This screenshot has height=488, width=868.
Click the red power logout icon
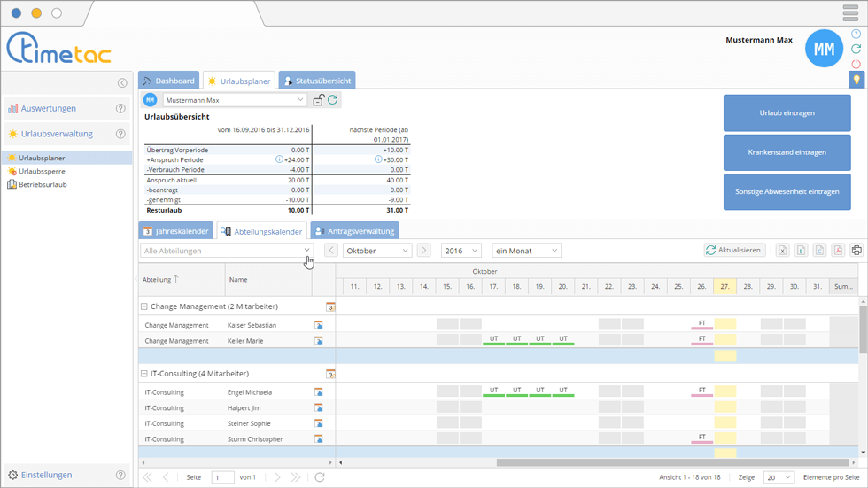click(856, 64)
